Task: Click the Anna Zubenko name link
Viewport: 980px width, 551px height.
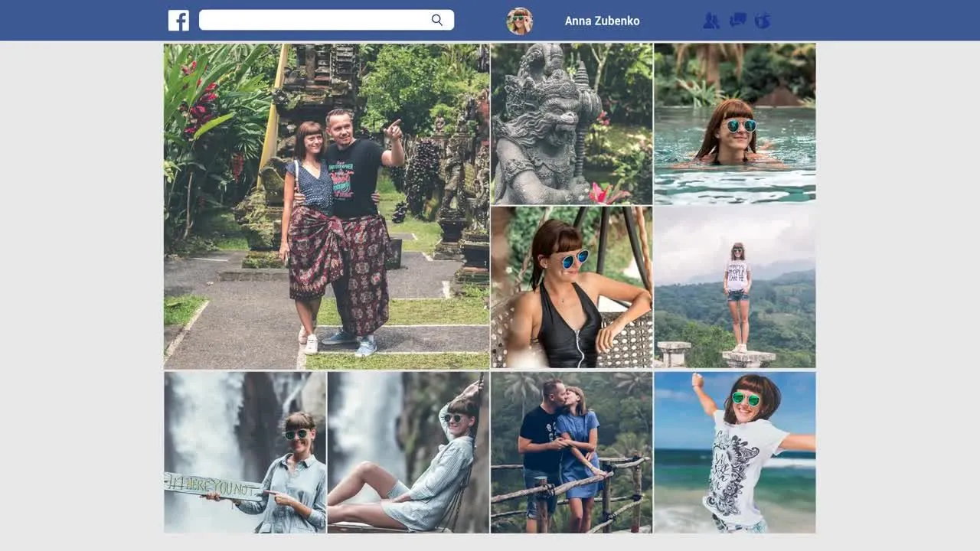Action: coord(602,21)
